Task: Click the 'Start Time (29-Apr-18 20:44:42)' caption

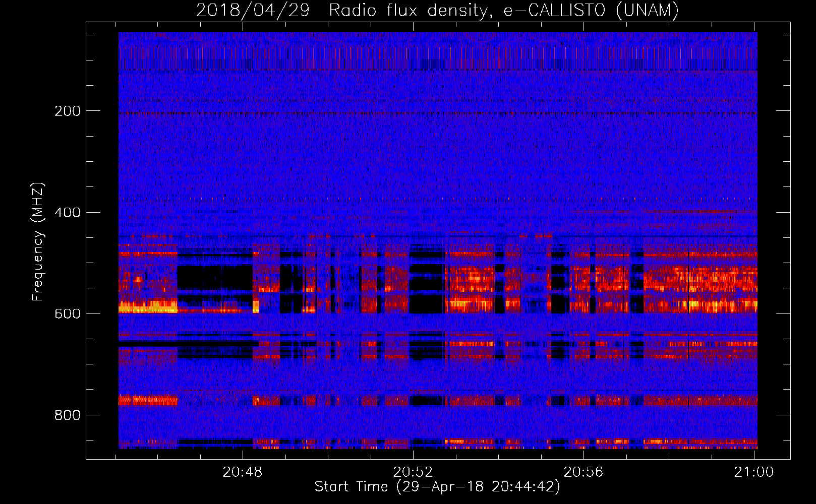Action: point(437,487)
